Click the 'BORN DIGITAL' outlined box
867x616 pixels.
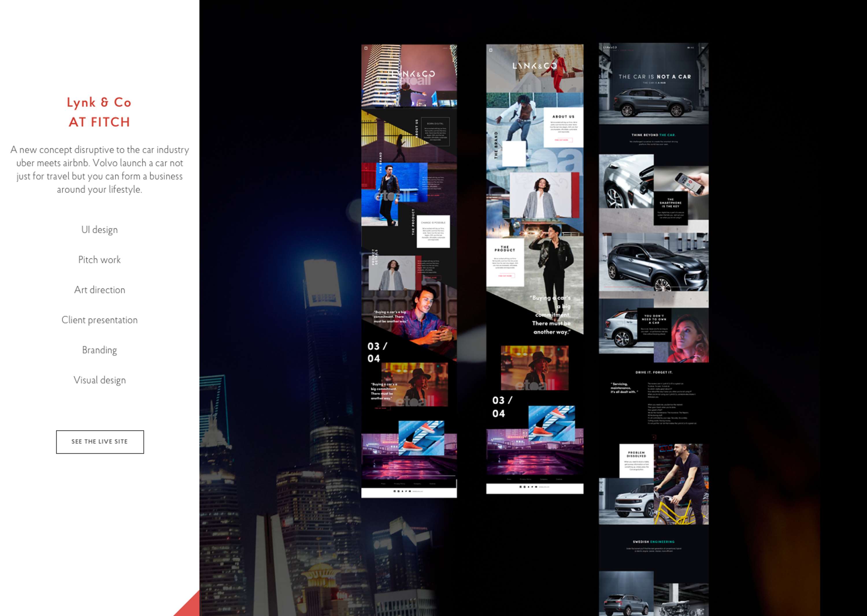pos(435,132)
